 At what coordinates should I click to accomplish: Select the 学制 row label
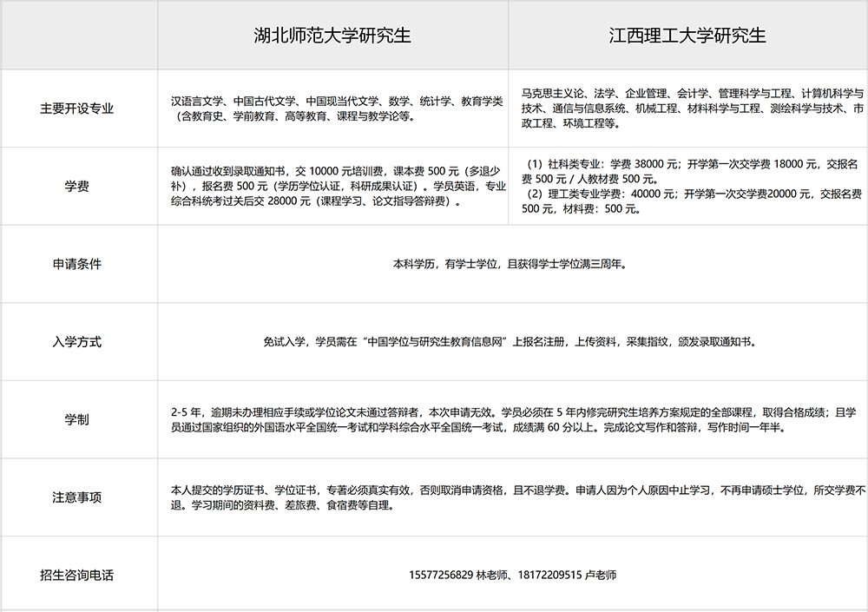(x=77, y=419)
